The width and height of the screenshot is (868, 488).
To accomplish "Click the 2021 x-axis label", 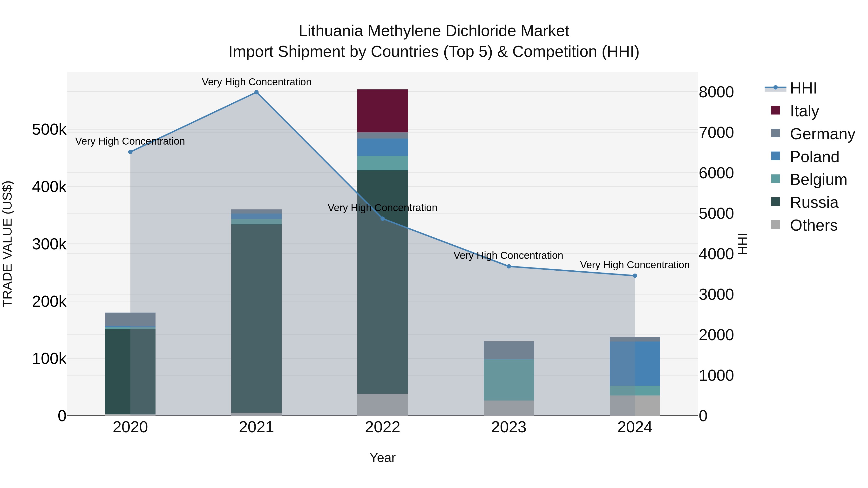I will [x=257, y=427].
